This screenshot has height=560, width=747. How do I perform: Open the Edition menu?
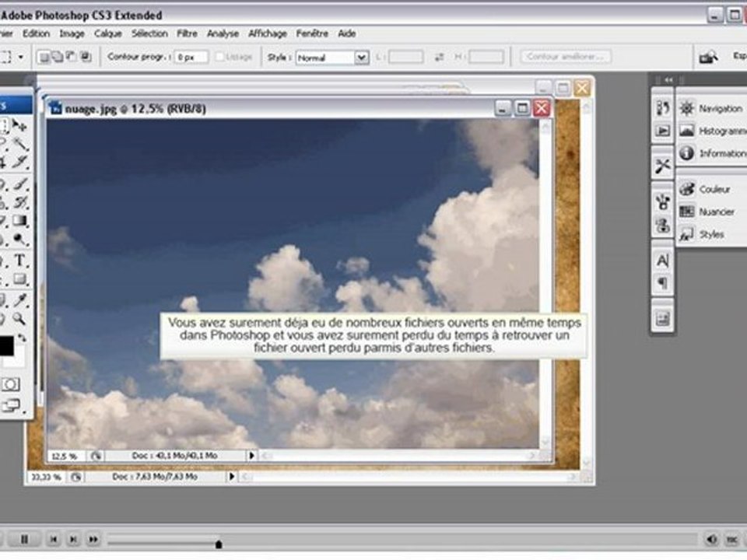(x=37, y=33)
